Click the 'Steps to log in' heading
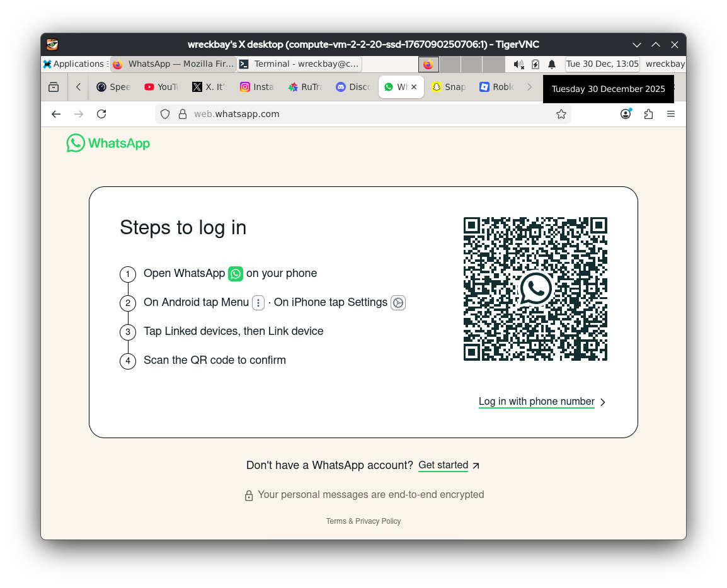 click(x=183, y=227)
